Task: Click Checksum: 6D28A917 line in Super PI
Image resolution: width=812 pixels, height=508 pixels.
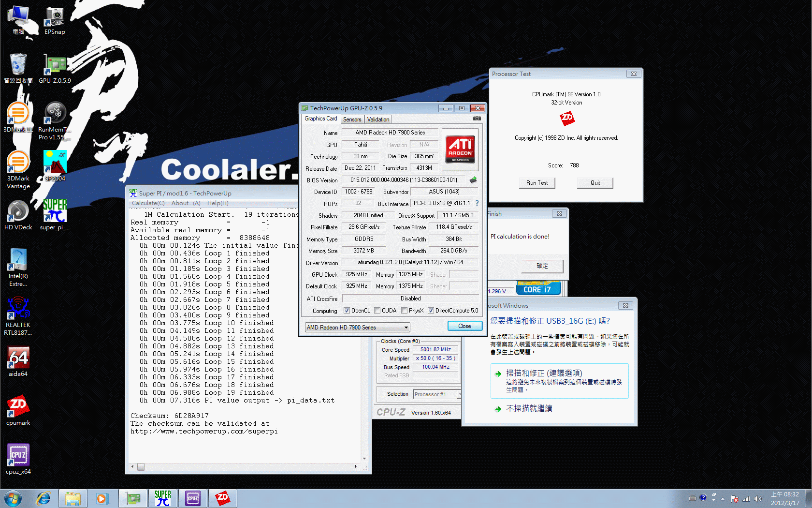Action: [x=170, y=416]
